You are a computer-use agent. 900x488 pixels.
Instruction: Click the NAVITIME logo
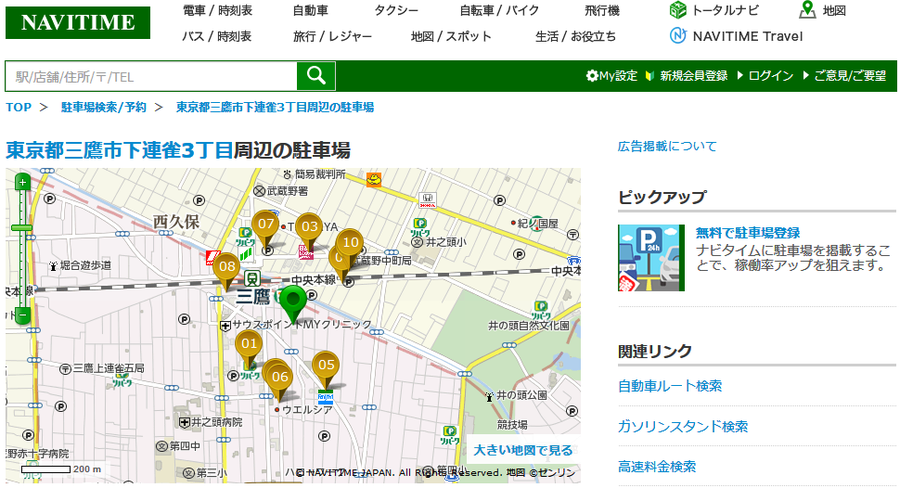(77, 23)
